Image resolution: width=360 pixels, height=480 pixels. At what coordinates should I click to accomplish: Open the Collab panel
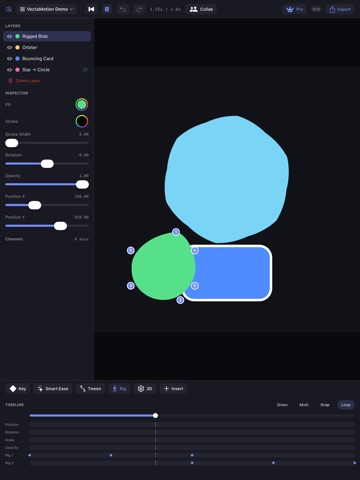point(201,9)
